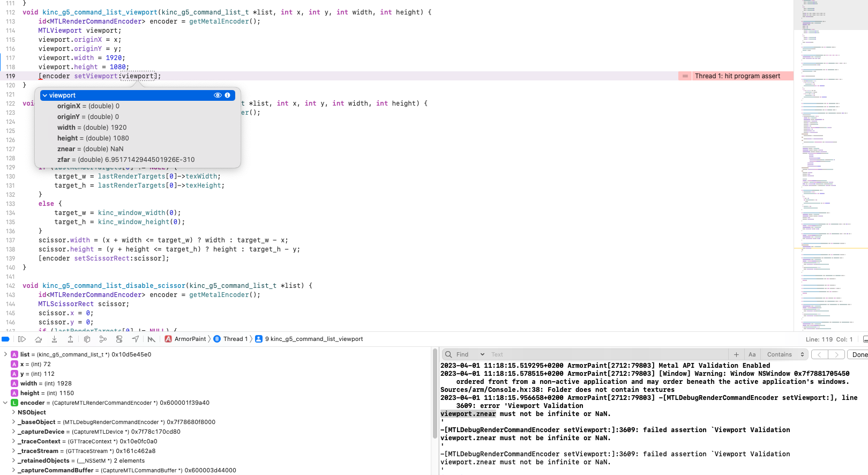Click line number 119 in the gutter

pyautogui.click(x=11, y=76)
